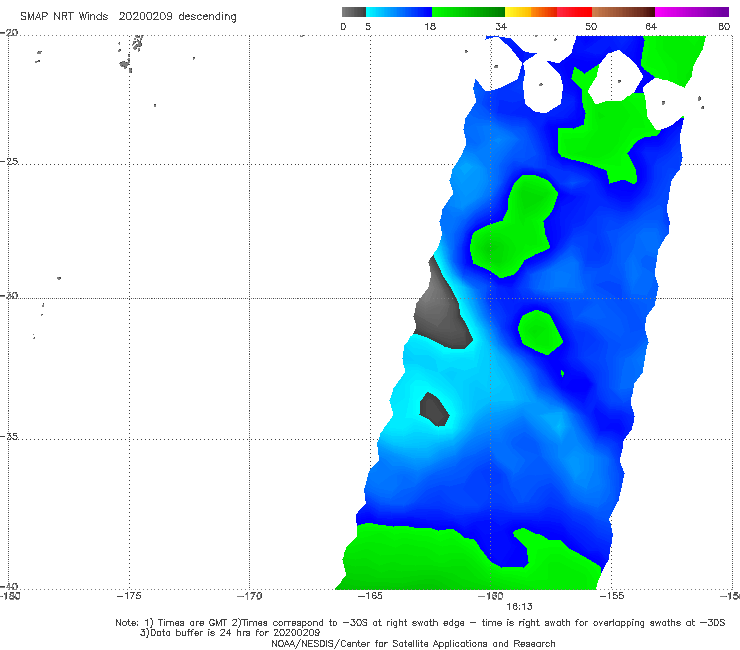Click the longitude label '-155'
The width and height of the screenshot is (740, 650).
(612, 596)
